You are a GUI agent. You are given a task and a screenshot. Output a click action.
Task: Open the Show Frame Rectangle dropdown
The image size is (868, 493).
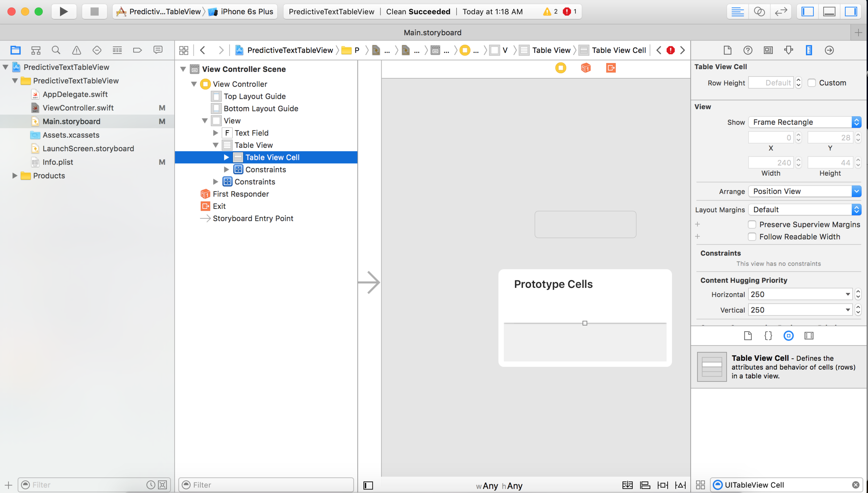coord(805,122)
